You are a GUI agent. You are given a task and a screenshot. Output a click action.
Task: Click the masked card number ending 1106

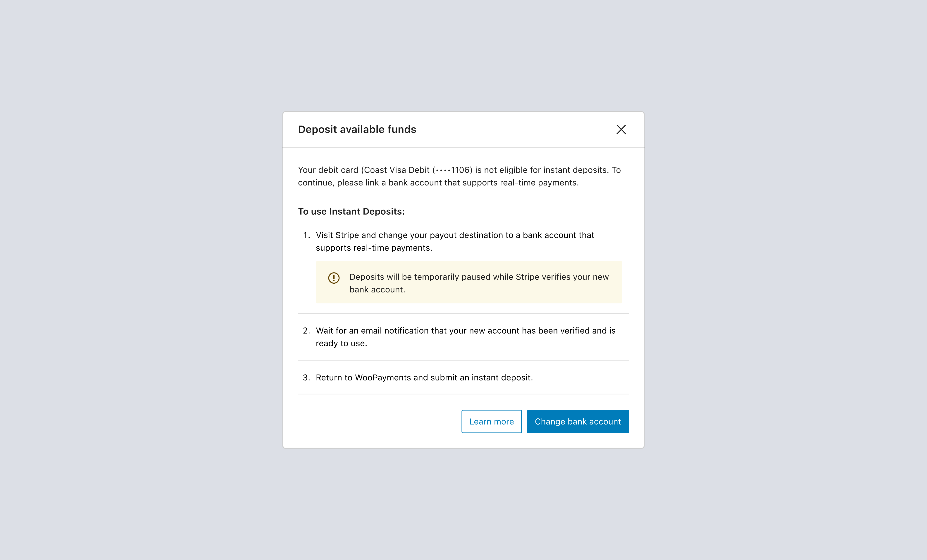click(452, 170)
